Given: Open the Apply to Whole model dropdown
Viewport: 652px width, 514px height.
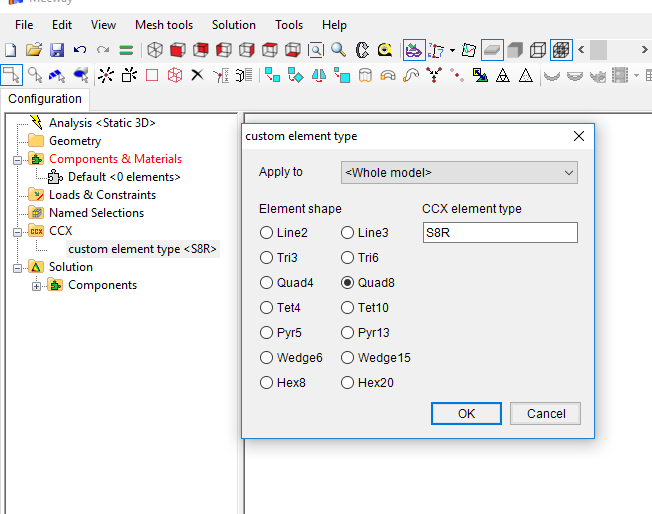Looking at the screenshot, I should pyautogui.click(x=459, y=173).
